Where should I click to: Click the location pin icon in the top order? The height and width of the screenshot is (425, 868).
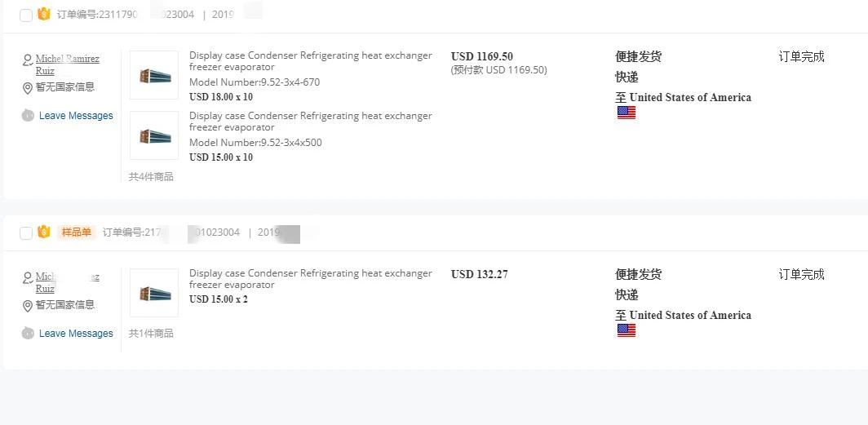[x=28, y=88]
